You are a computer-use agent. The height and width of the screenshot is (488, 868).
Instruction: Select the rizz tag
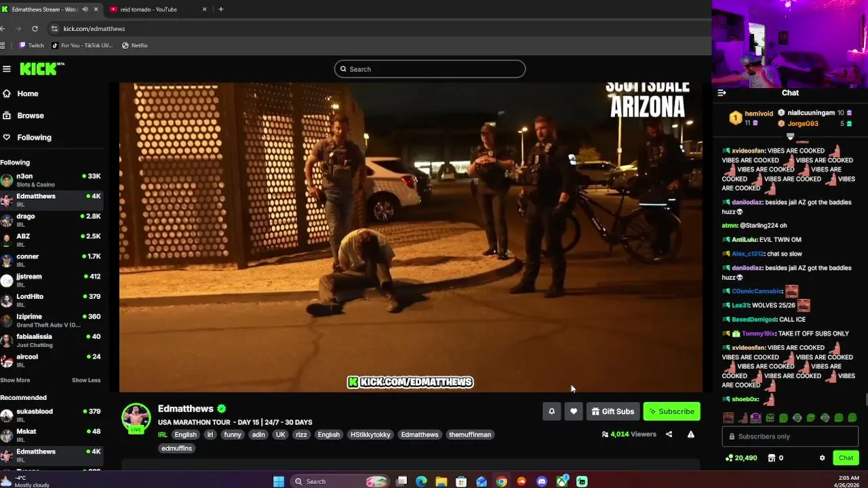click(x=301, y=434)
